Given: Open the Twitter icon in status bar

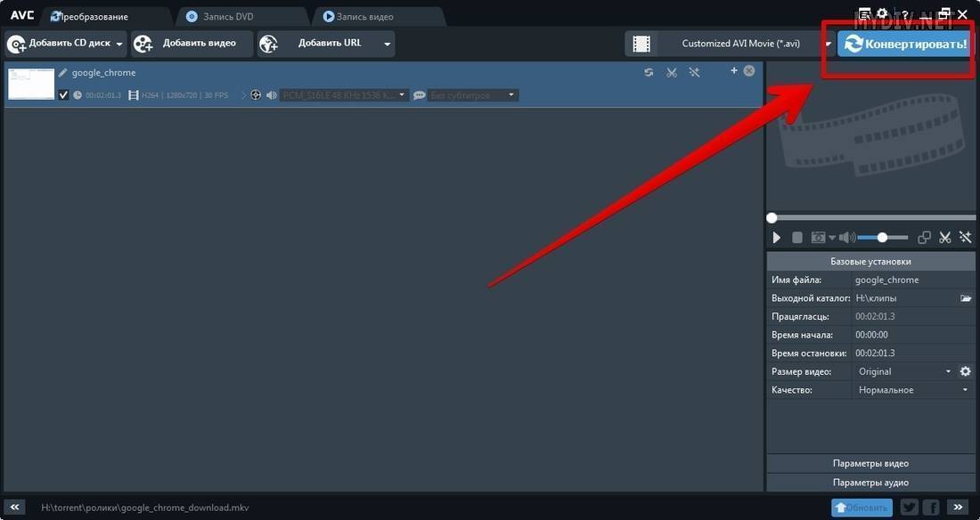Looking at the screenshot, I should (x=910, y=508).
